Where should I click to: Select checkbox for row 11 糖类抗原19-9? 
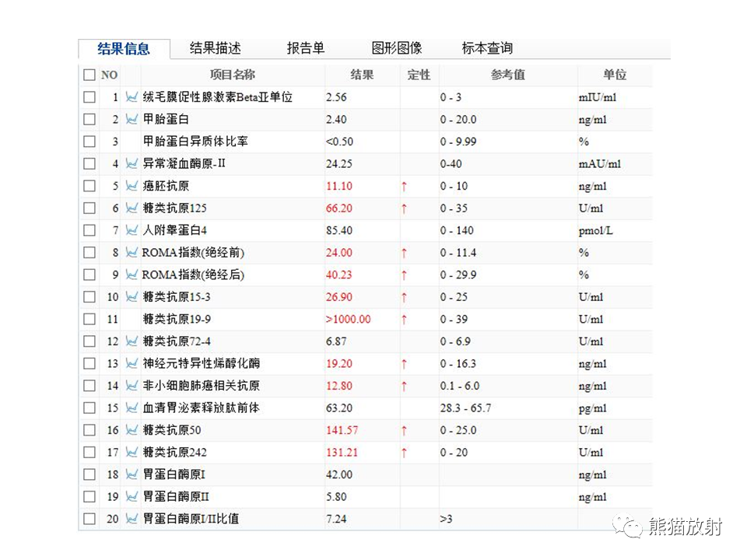point(89,319)
